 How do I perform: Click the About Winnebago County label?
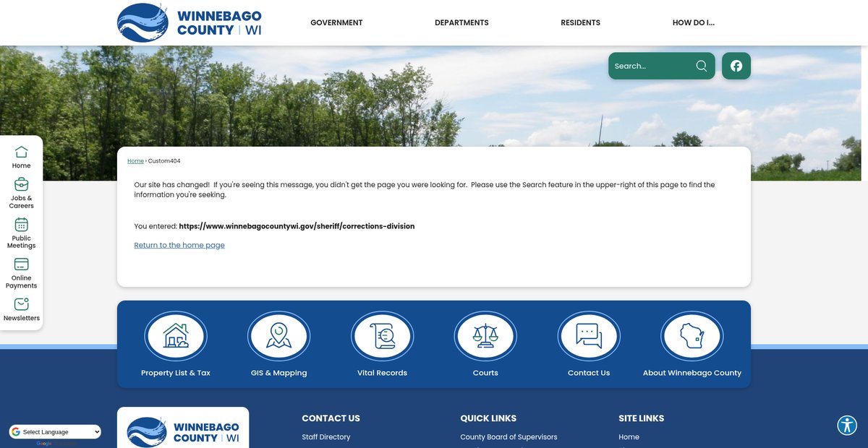[692, 373]
